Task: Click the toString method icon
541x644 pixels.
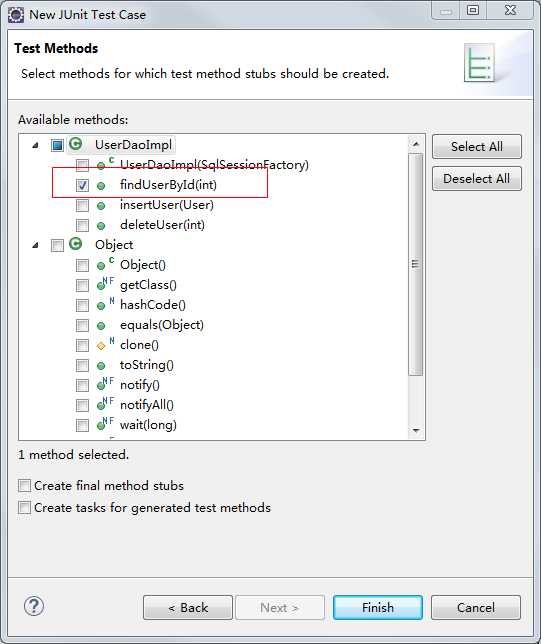Action: [x=101, y=366]
